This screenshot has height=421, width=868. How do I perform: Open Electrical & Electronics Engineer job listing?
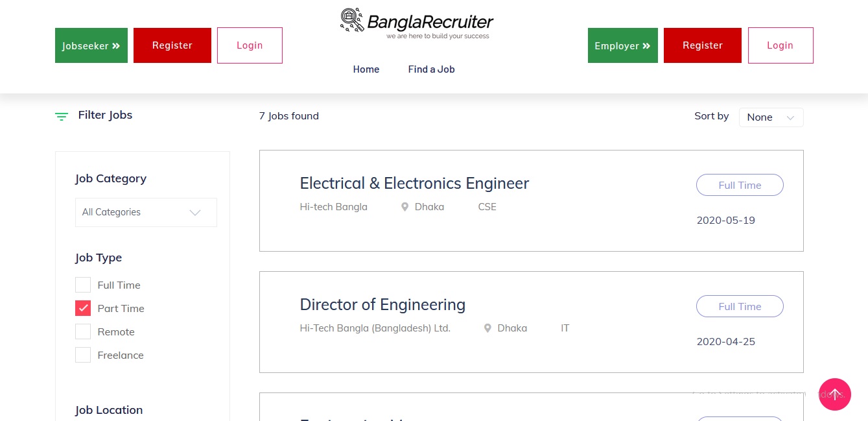[x=414, y=184]
